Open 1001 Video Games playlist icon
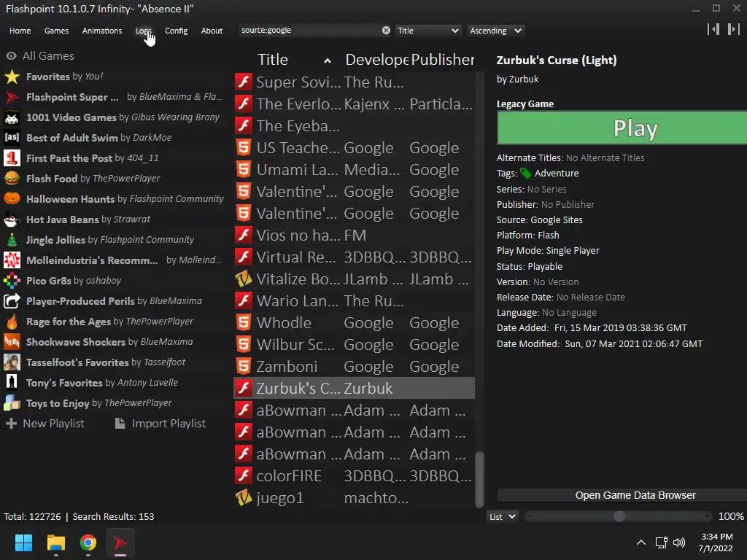747x560 pixels. (x=12, y=117)
